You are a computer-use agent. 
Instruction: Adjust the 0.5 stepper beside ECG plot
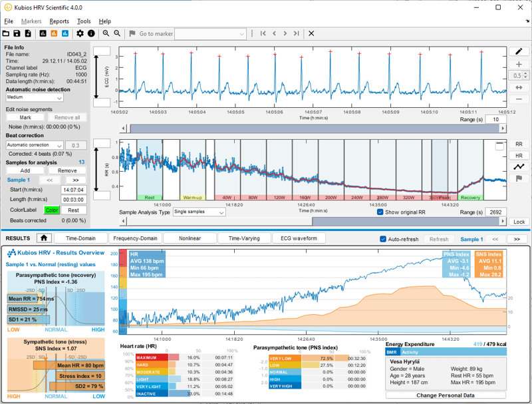[525, 75]
